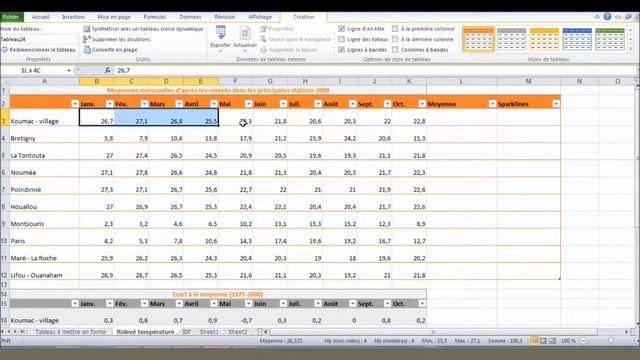Screen dimensions: 640x360
Task: Go to first sheet tab arrow
Action: pyautogui.click(x=3, y=332)
